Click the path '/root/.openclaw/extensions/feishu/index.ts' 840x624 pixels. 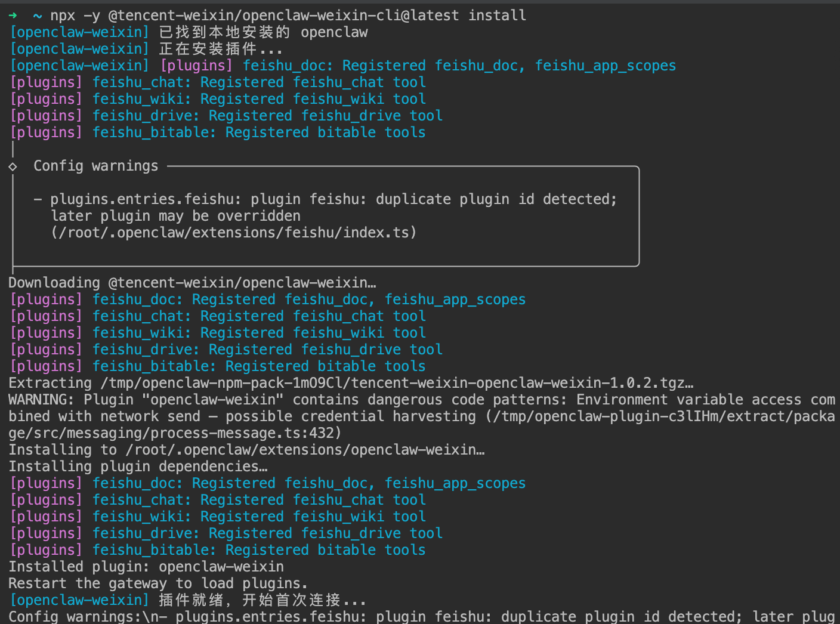(234, 233)
